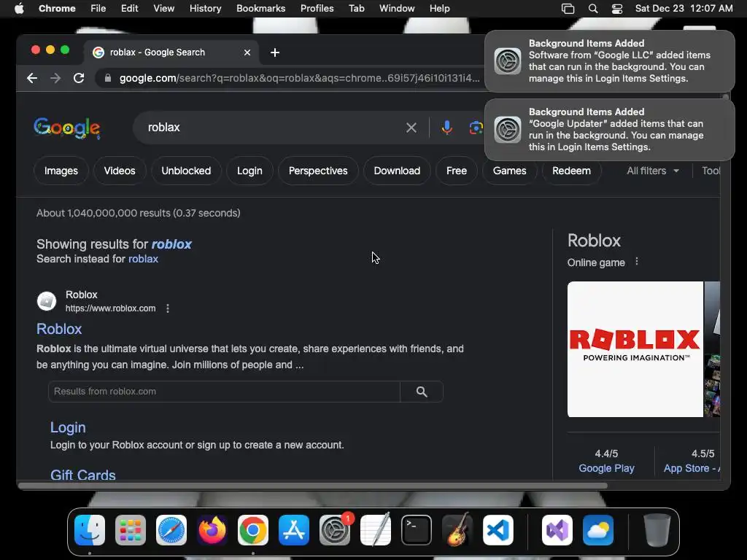Clear the search box with the X
The width and height of the screenshot is (747, 560).
pos(411,128)
